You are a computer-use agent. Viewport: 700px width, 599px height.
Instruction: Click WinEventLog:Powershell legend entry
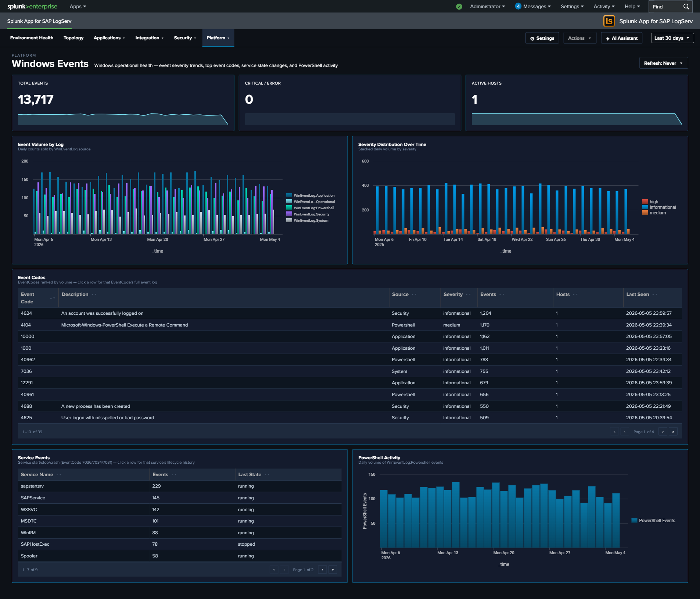310,208
